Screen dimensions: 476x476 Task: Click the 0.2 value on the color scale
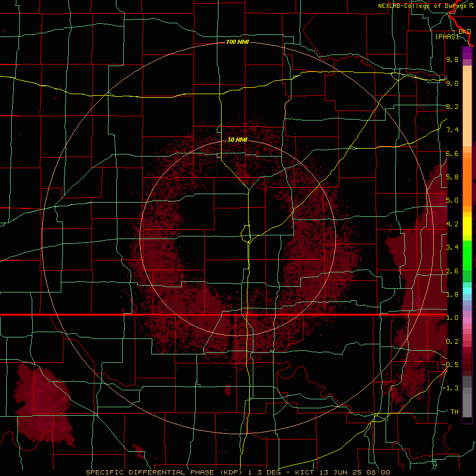coord(452,342)
